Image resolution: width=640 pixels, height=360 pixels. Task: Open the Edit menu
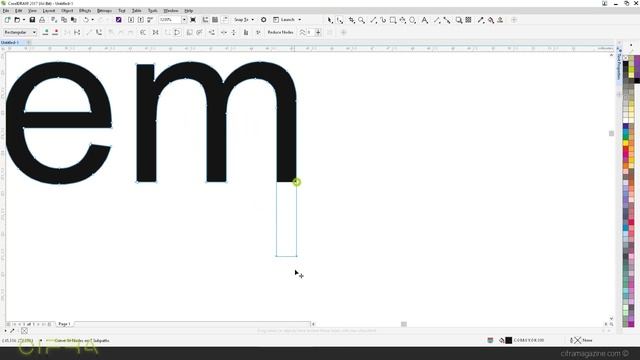pyautogui.click(x=19, y=11)
